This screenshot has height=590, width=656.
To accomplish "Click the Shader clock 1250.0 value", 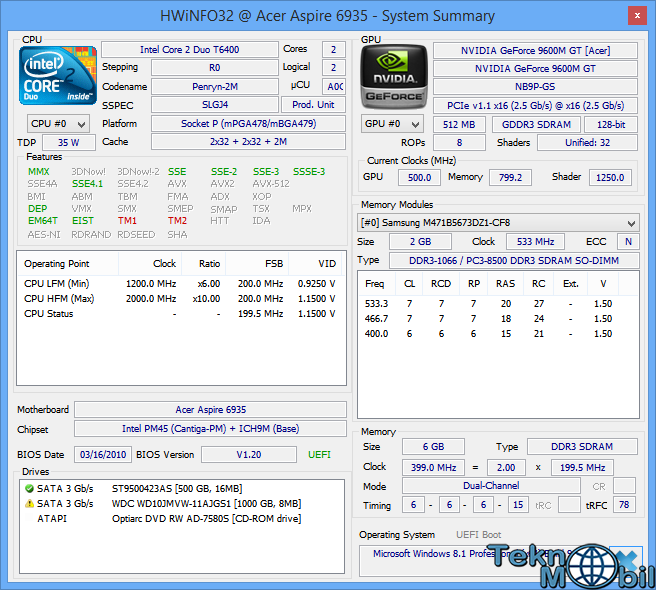I will pyautogui.click(x=610, y=177).
